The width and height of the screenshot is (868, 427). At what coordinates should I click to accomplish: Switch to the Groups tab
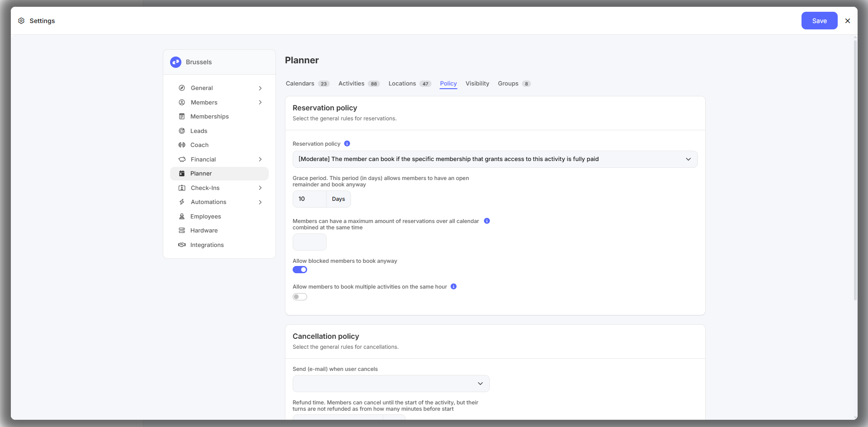pos(514,84)
